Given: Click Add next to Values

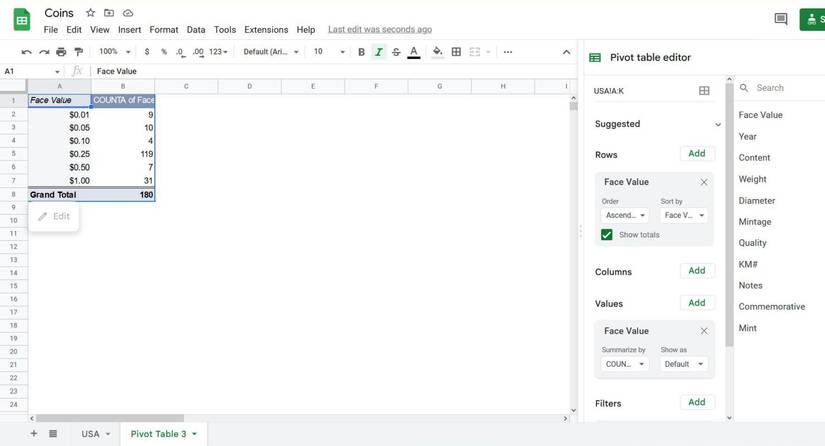Looking at the screenshot, I should pyautogui.click(x=697, y=303).
